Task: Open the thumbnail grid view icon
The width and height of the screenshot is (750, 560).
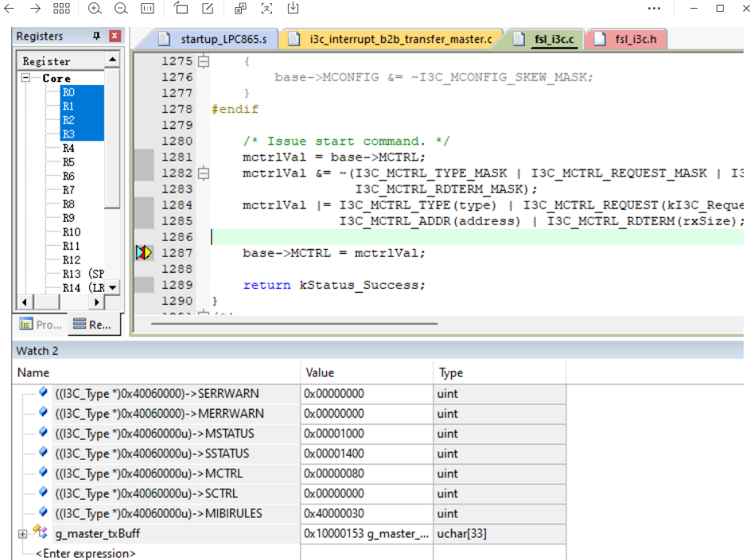Action: click(x=62, y=8)
